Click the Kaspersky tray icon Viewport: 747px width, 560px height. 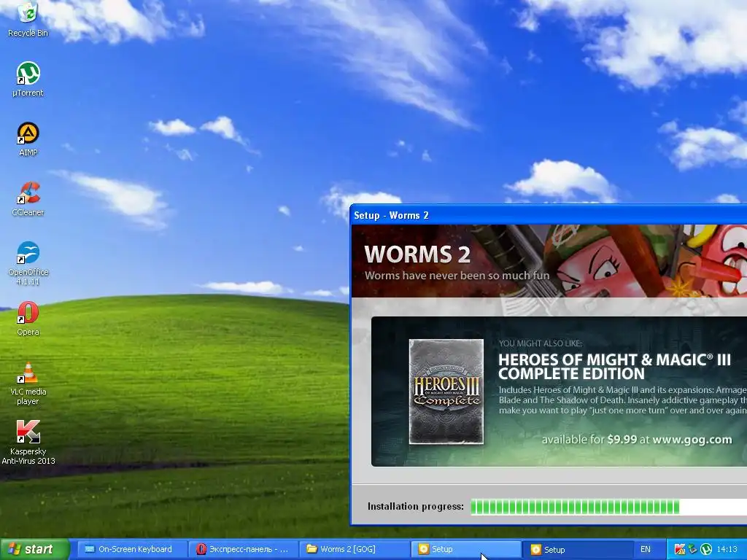680,549
